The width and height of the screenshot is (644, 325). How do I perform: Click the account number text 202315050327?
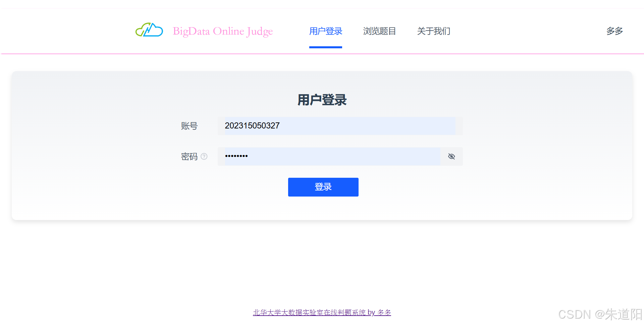252,126
